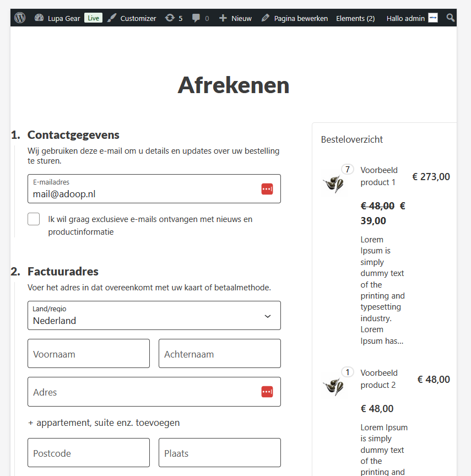
Task: Click the Postcode input field
Action: [89, 453]
